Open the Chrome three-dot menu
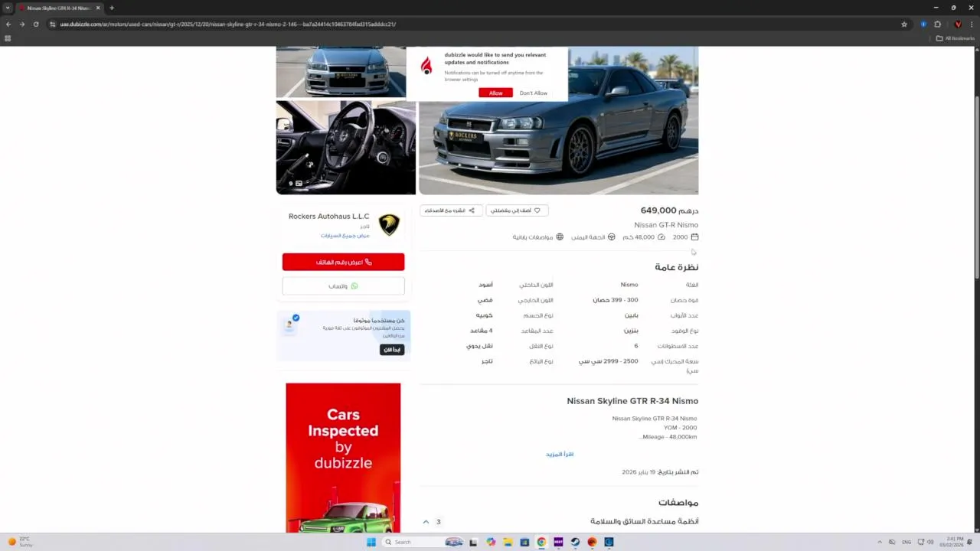 point(972,24)
